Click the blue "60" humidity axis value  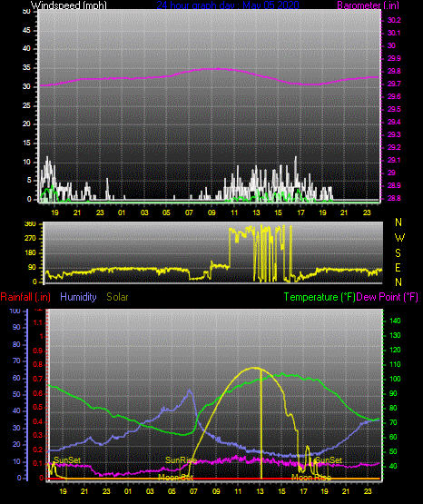(16, 378)
